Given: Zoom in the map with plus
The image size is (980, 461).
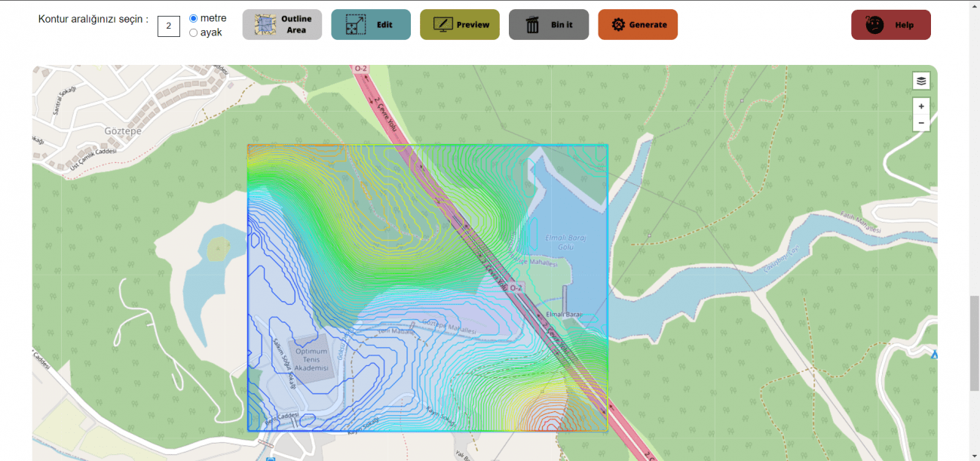Looking at the screenshot, I should tap(921, 106).
